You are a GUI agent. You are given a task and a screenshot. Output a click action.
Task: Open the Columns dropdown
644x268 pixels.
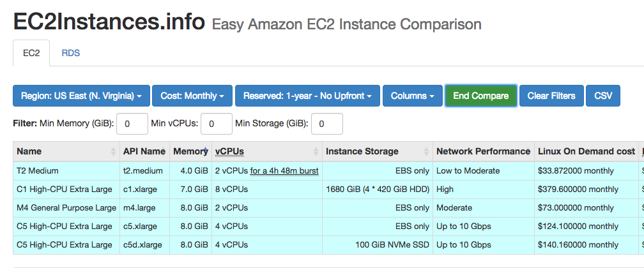click(413, 96)
